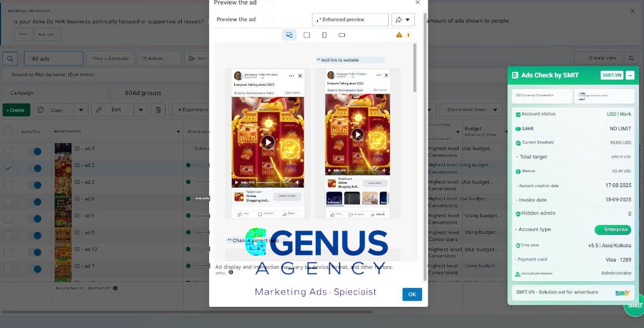This screenshot has width=644, height=328.
Task: Minimize the Ads Check by SMIT panel
Action: [x=630, y=75]
